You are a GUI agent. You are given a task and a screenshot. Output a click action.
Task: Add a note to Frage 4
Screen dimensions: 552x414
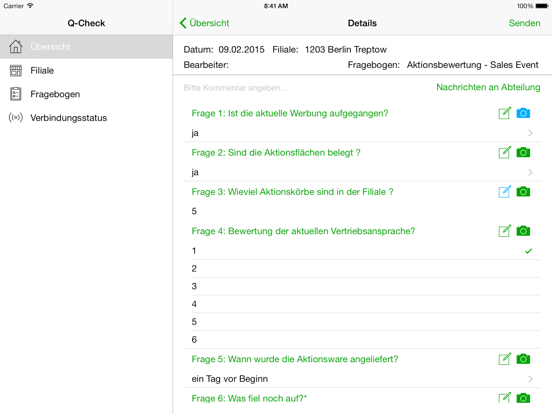pos(504,231)
